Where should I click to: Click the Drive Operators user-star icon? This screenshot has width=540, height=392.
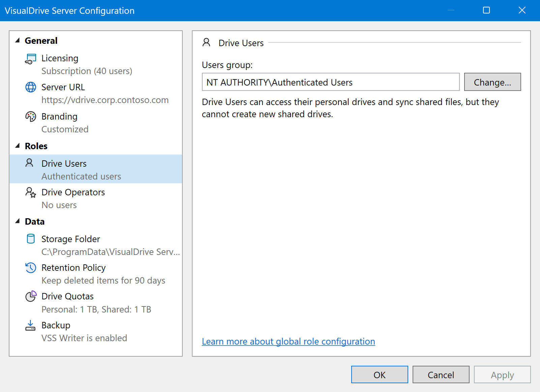coord(31,192)
